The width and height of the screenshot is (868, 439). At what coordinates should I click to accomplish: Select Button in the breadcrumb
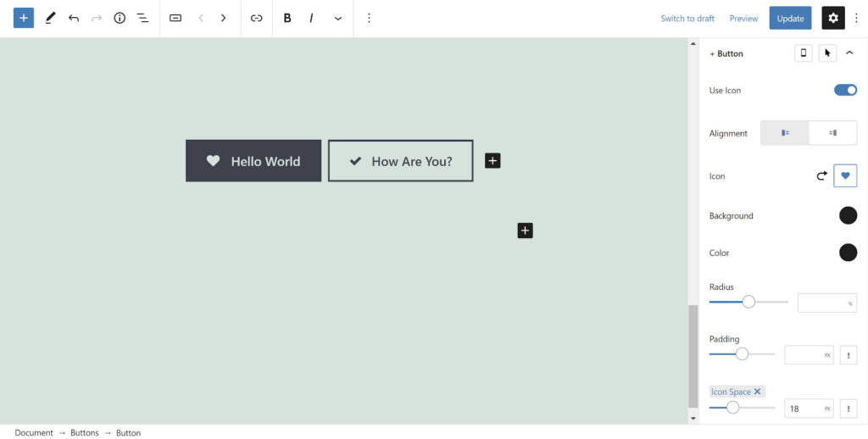(x=129, y=433)
